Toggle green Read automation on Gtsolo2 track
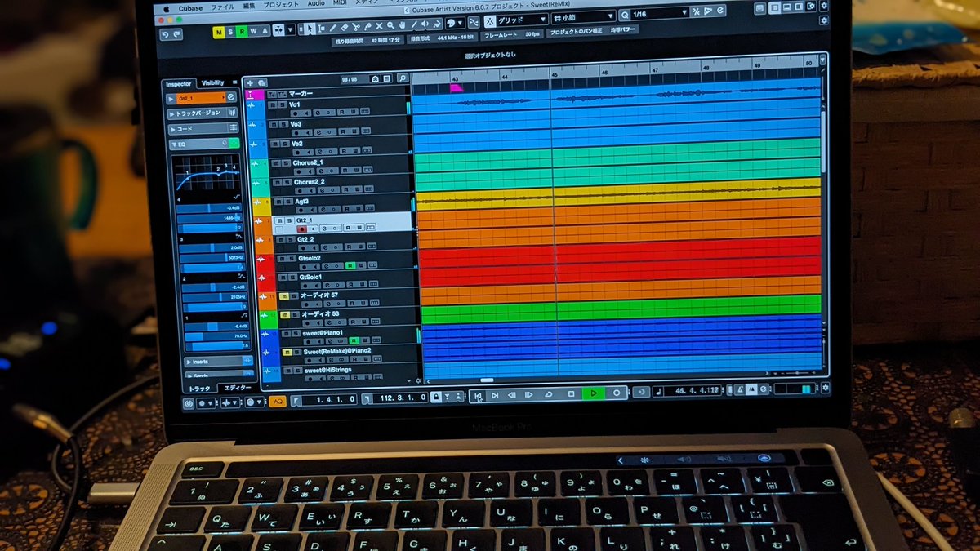The width and height of the screenshot is (980, 551). [x=350, y=265]
